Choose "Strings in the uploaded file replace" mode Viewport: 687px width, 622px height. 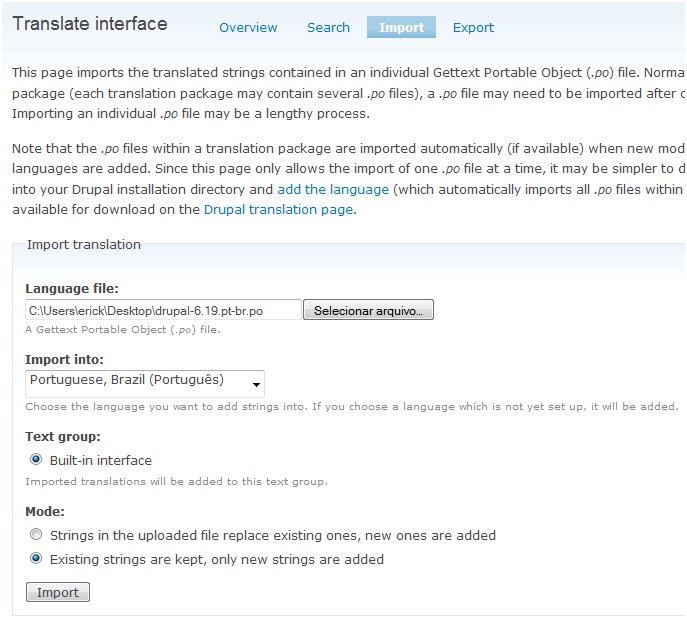pos(37,535)
